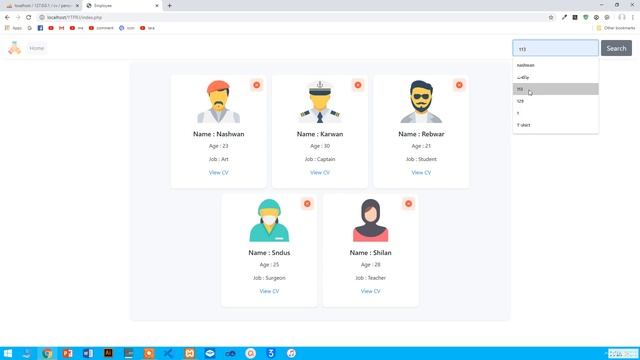This screenshot has width=640, height=360.
Task: Focus the search input field
Action: [555, 48]
